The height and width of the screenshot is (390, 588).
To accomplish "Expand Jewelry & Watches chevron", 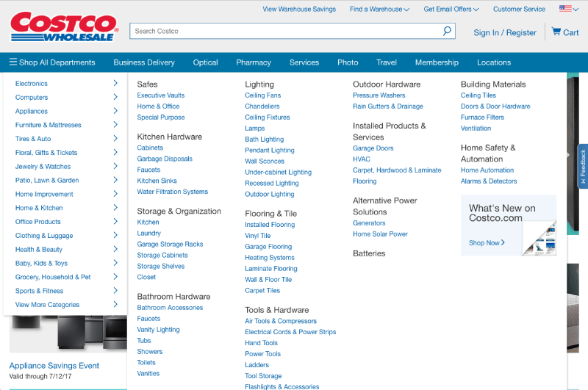I will coord(115,166).
